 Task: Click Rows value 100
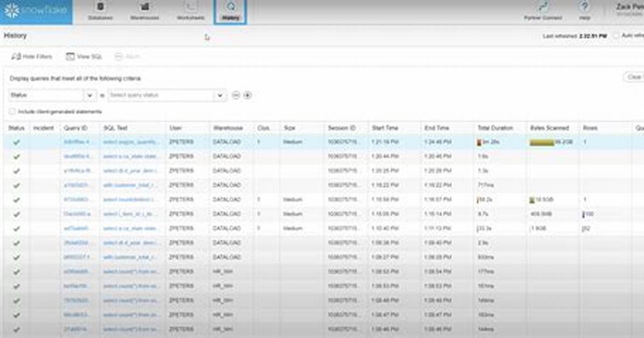(590, 214)
